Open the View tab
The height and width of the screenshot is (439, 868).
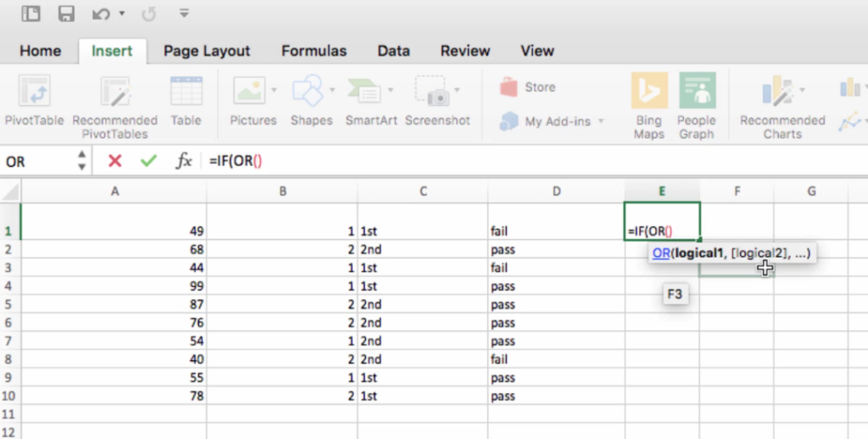pos(537,51)
